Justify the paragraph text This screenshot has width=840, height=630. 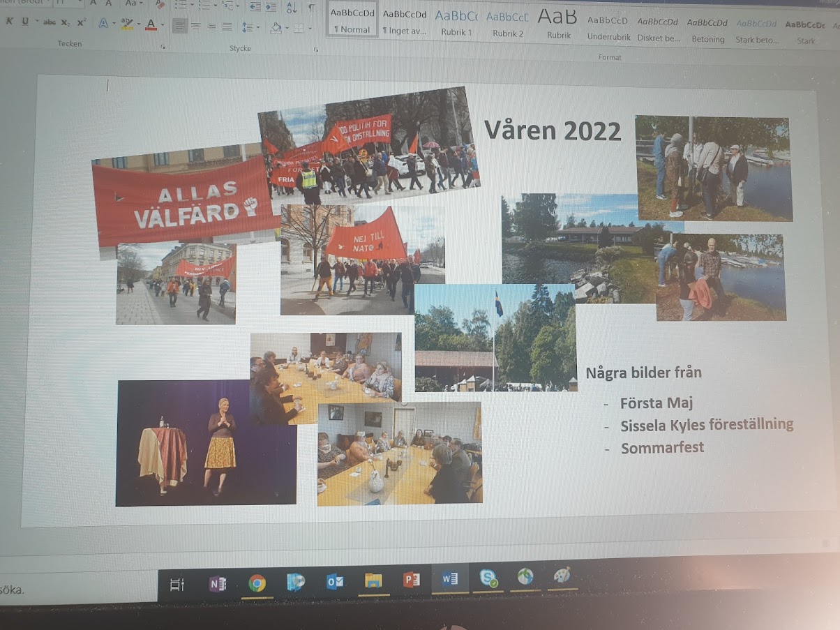coord(227,27)
